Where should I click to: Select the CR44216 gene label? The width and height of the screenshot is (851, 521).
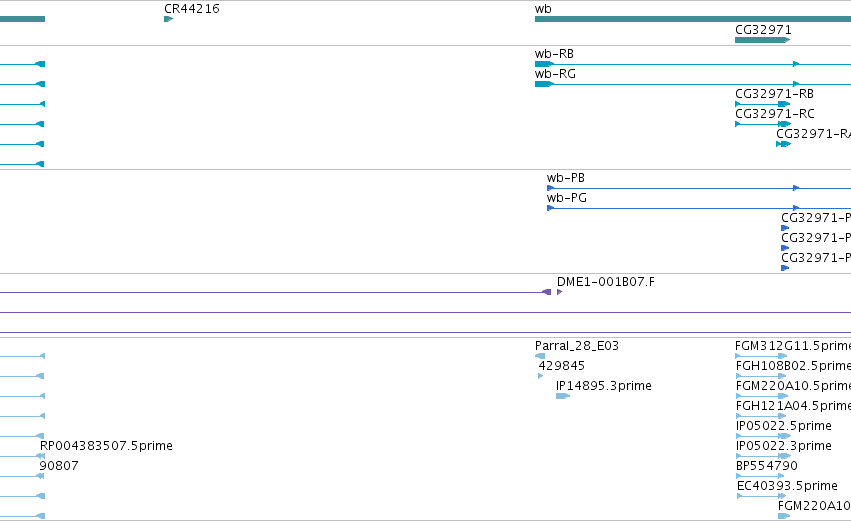[192, 9]
